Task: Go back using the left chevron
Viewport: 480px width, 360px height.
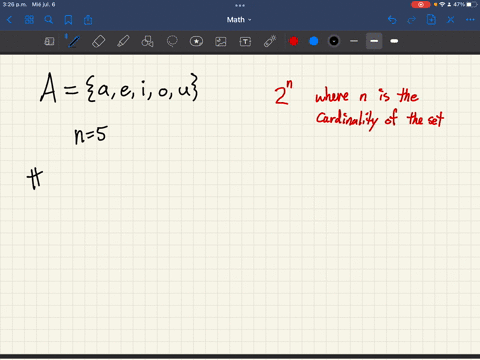Action: point(9,20)
